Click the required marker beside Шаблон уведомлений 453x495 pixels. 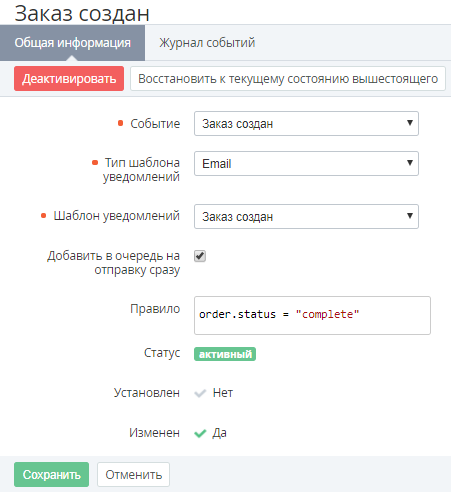tap(43, 216)
